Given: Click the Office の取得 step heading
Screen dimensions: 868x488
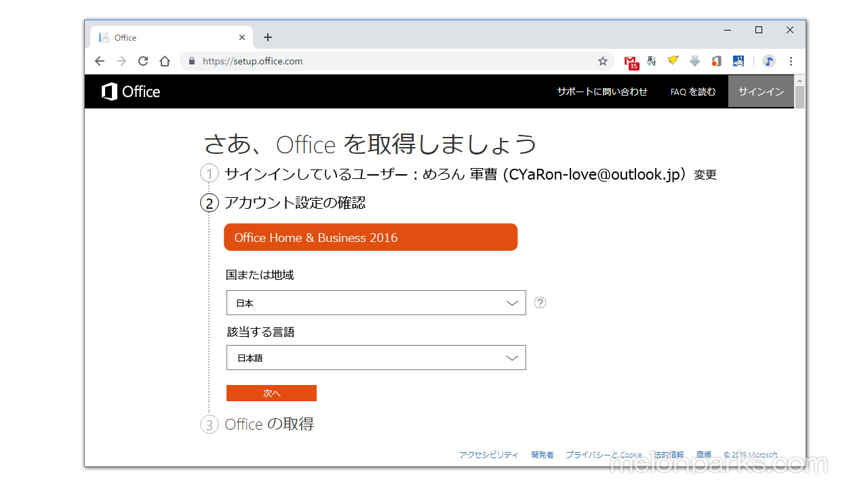Looking at the screenshot, I should point(269,424).
